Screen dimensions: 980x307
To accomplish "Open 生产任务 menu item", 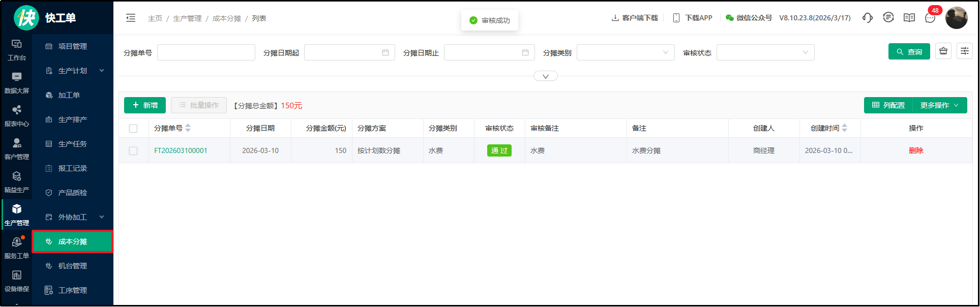I will point(72,144).
